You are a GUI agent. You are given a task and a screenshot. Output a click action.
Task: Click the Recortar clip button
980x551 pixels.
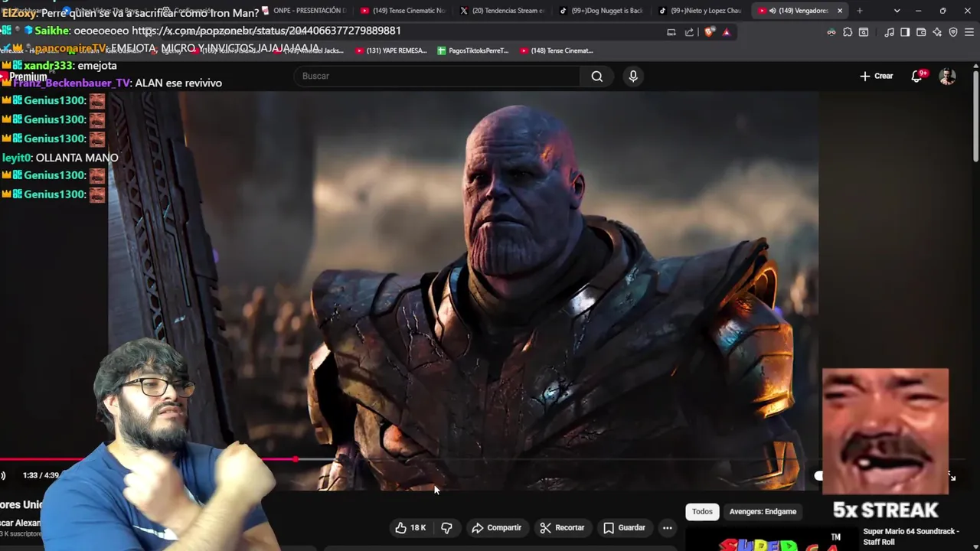[562, 527]
